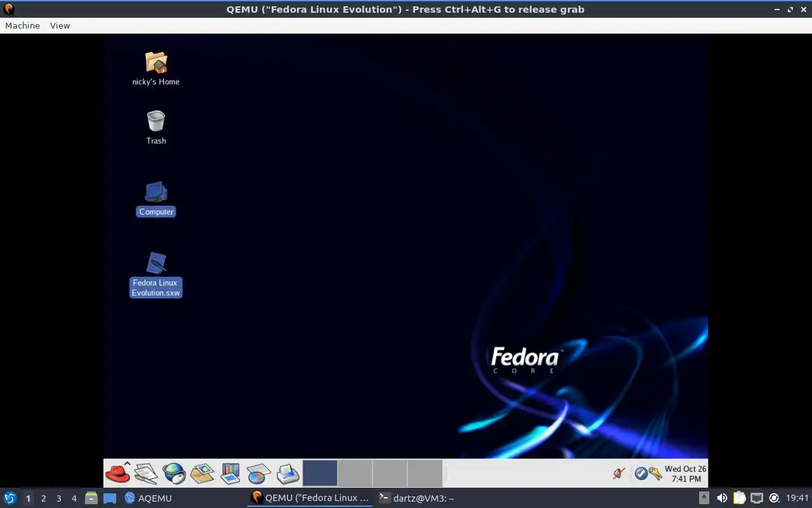Open the email client panel icon
Screen dimensions: 812x508
pyautogui.click(x=202, y=473)
